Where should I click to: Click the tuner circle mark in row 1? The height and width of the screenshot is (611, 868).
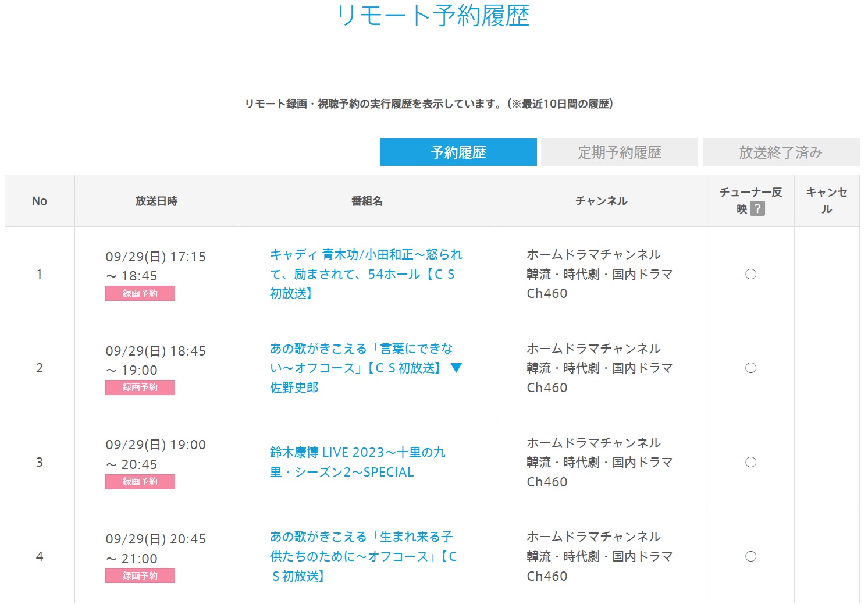pyautogui.click(x=750, y=274)
